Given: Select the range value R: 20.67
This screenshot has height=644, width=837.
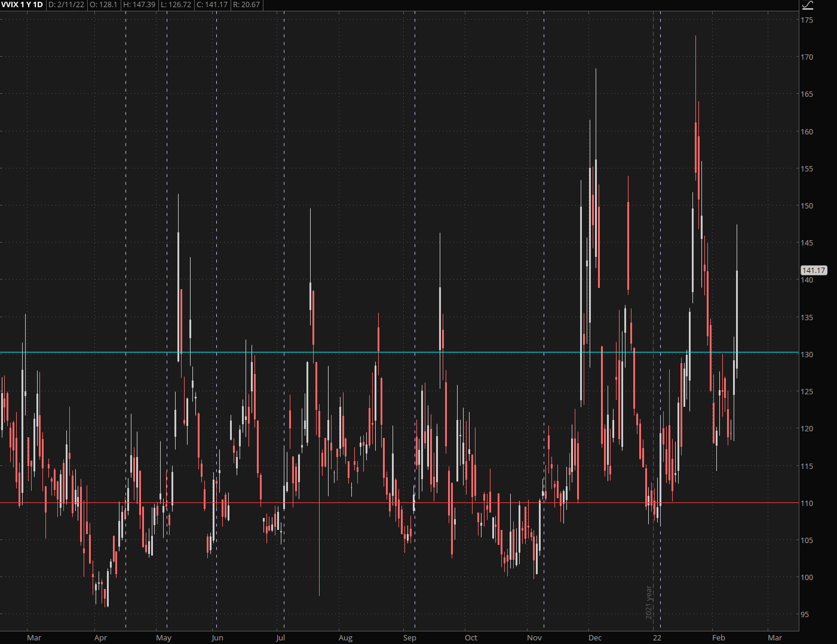Looking at the screenshot, I should tap(246, 5).
